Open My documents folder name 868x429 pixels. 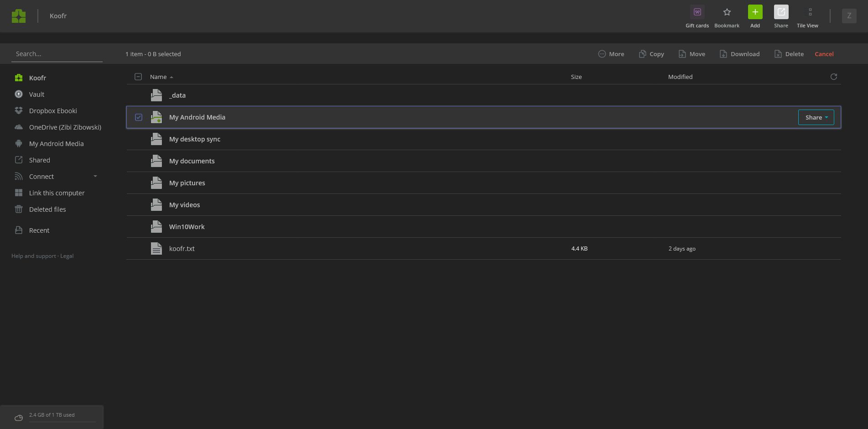click(x=192, y=161)
